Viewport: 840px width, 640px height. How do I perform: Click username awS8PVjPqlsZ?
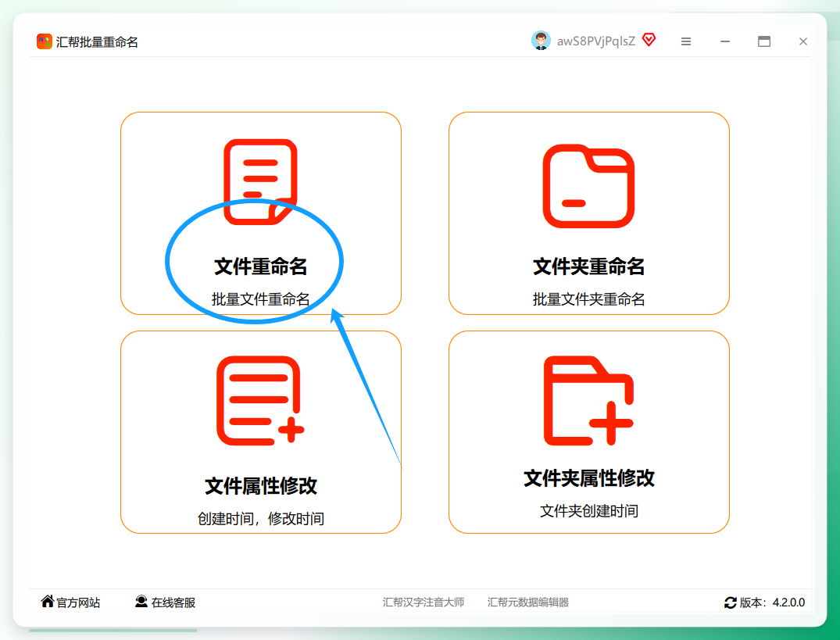[x=596, y=41]
